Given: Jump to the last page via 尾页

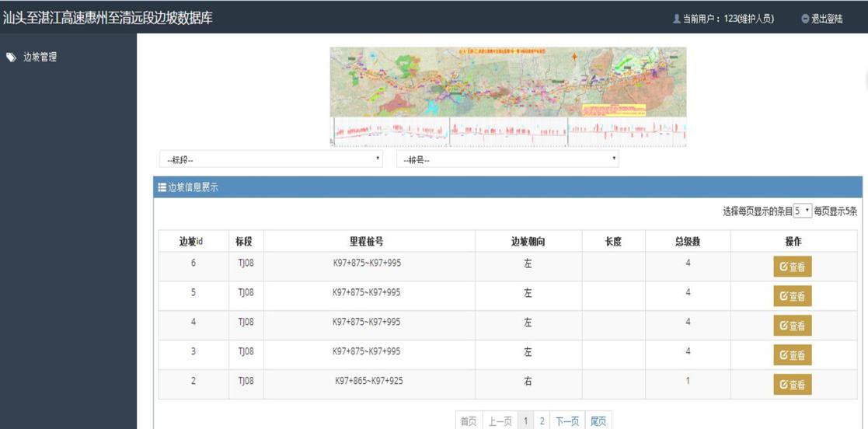Looking at the screenshot, I should click(598, 421).
